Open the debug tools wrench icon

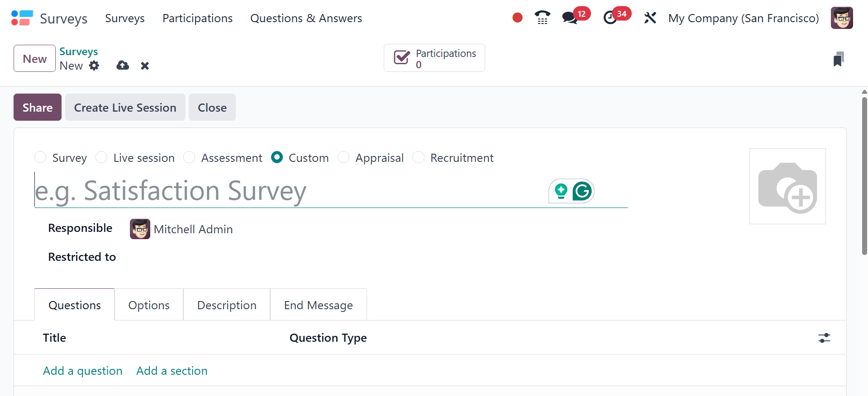pyautogui.click(x=650, y=18)
